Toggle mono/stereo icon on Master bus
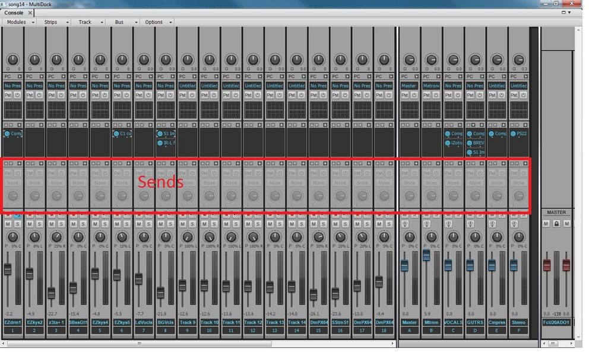 point(405,224)
